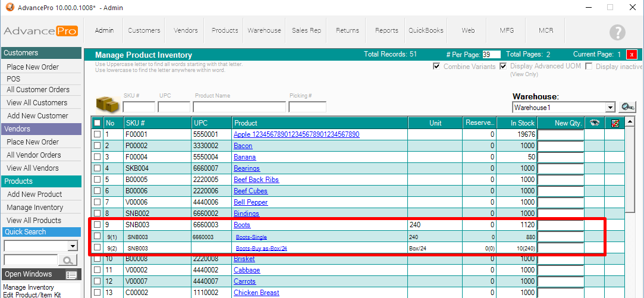
Task: Open the Boots-Single product link
Action: 251,237
